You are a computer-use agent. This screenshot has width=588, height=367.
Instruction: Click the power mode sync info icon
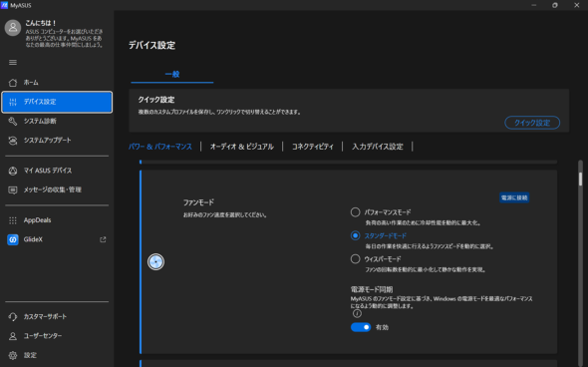coord(357,313)
